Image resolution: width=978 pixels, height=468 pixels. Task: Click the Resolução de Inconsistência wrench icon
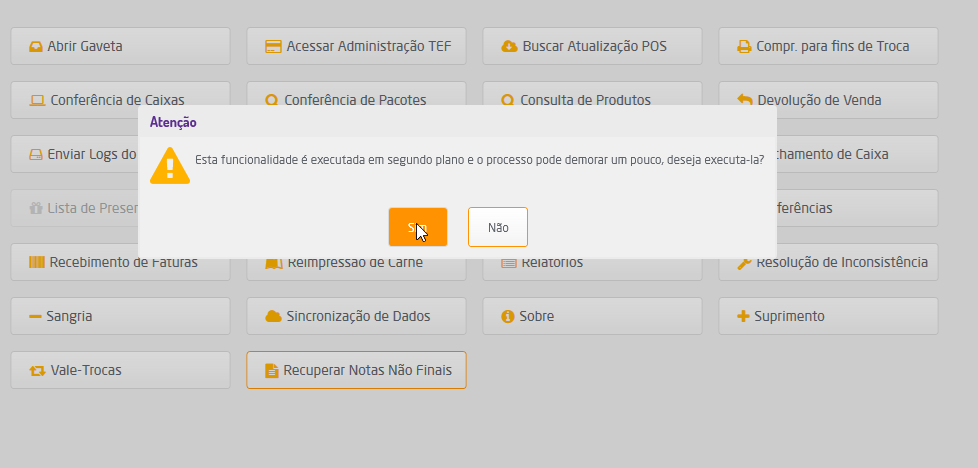pyautogui.click(x=744, y=263)
